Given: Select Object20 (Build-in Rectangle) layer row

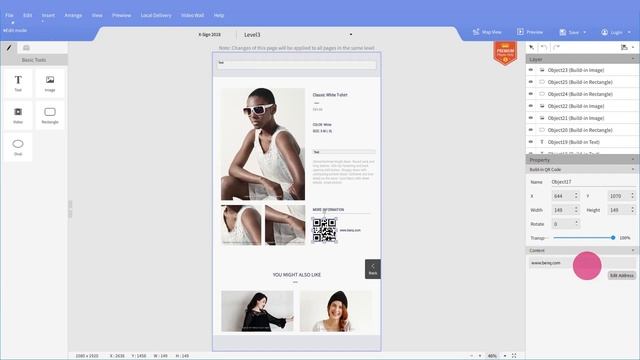Looking at the screenshot, I should (582, 130).
